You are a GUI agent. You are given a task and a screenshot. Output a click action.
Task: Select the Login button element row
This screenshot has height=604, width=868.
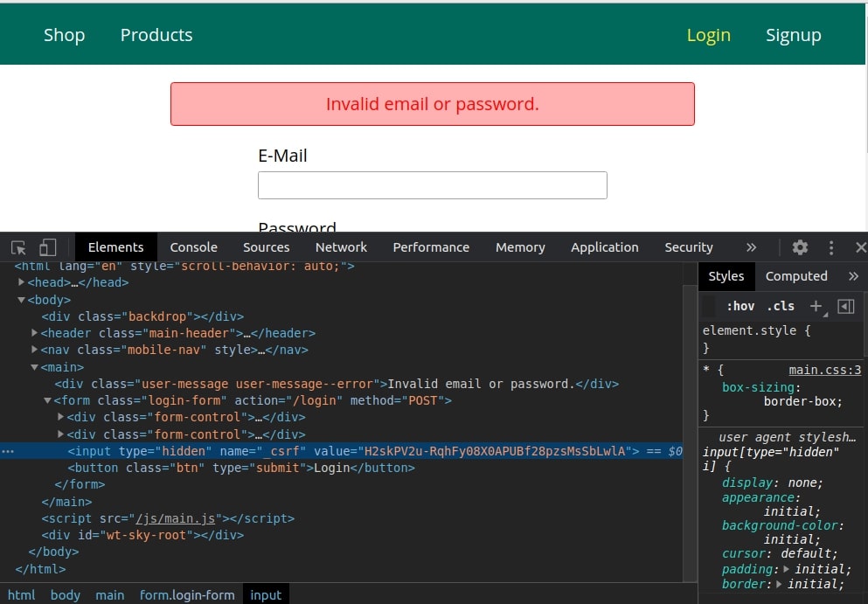click(x=240, y=468)
